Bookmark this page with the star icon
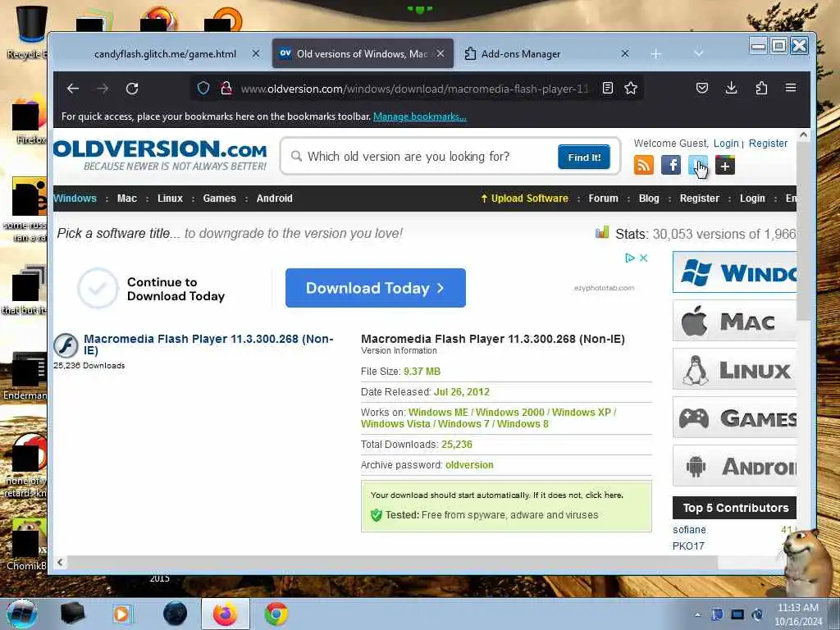This screenshot has width=840, height=630. (631, 88)
